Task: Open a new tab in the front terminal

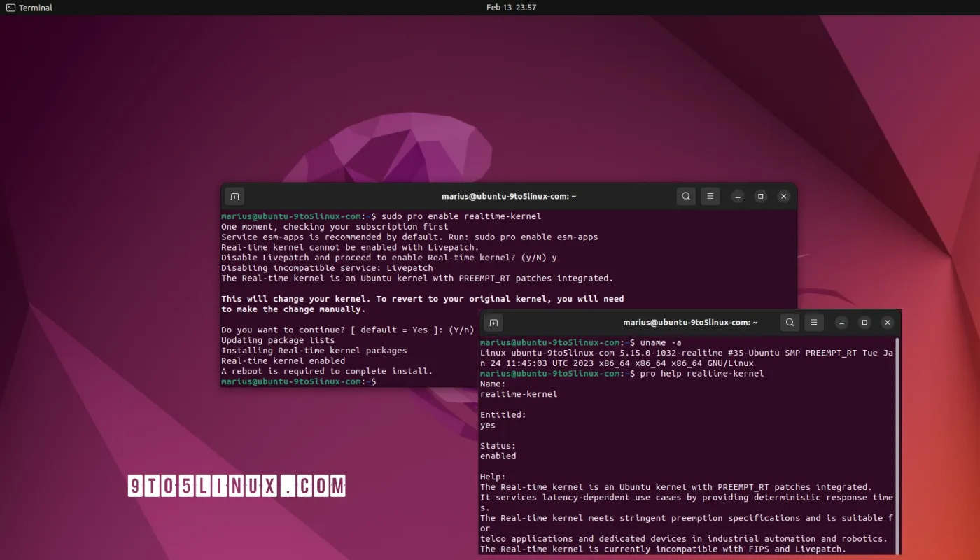Action: coord(493,323)
